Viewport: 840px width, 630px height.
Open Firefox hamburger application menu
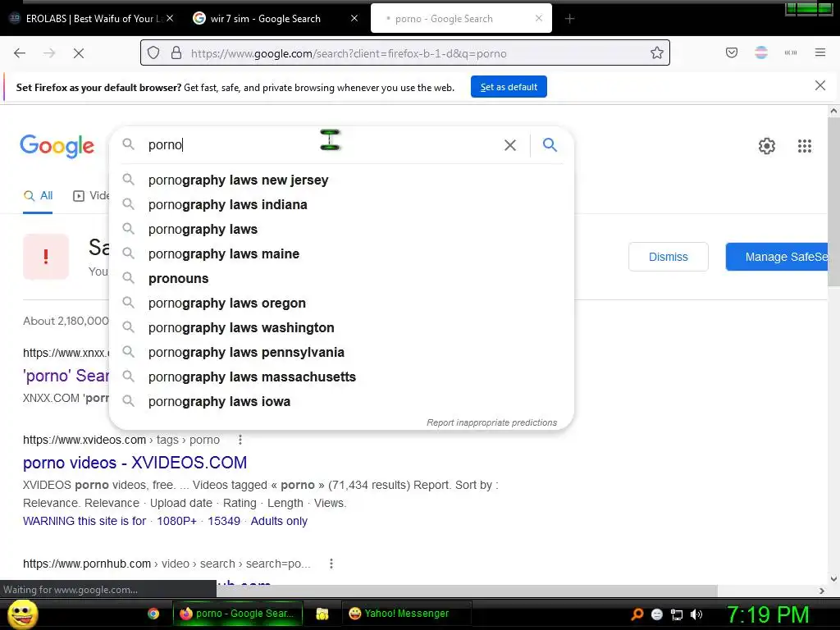[820, 52]
